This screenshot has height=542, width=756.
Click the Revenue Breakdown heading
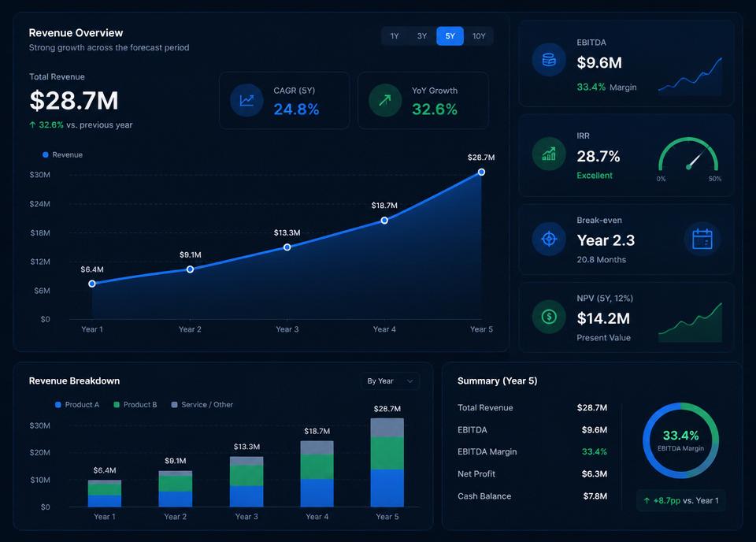74,381
